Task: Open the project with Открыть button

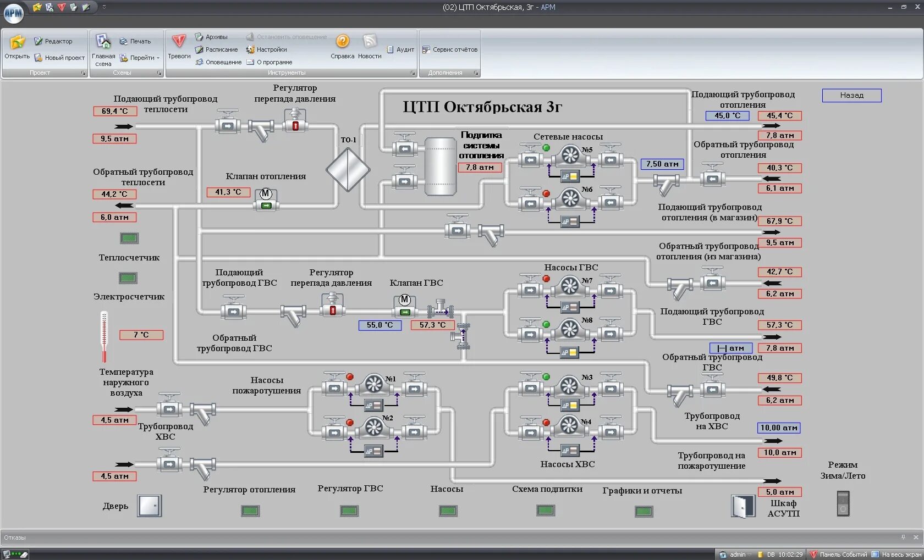Action: (17, 47)
